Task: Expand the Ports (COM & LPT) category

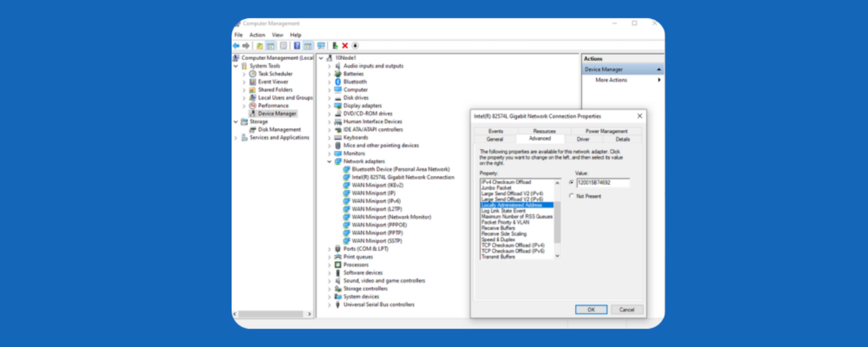Action: (330, 249)
